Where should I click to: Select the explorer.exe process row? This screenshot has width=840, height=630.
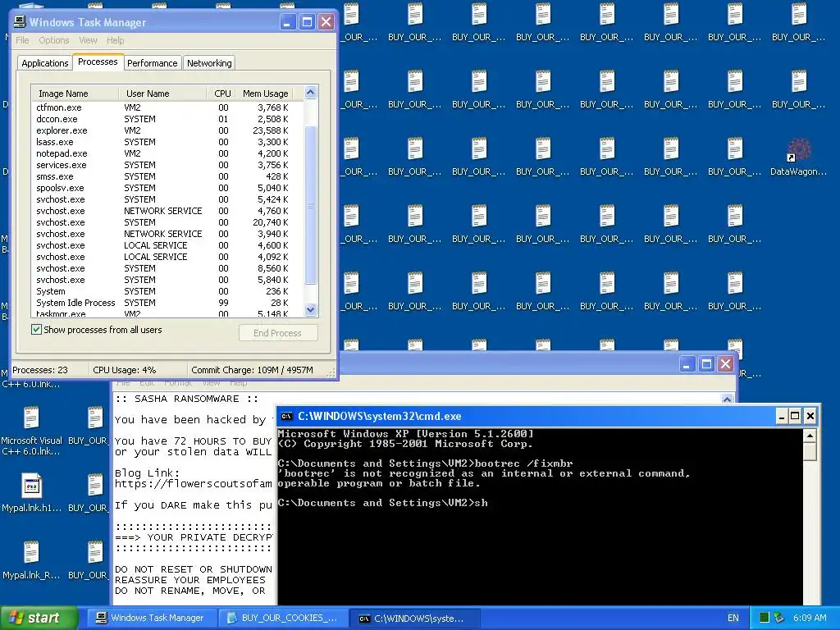[x=167, y=130]
